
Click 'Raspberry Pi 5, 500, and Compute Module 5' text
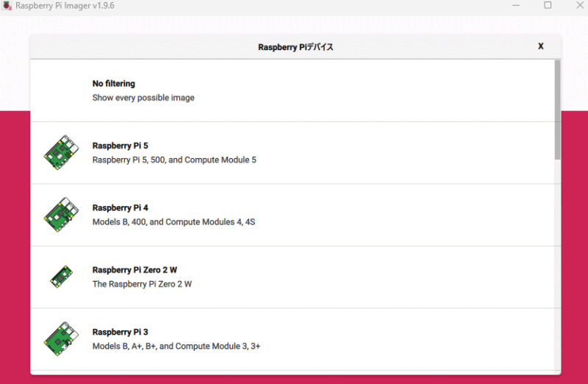[x=174, y=160]
